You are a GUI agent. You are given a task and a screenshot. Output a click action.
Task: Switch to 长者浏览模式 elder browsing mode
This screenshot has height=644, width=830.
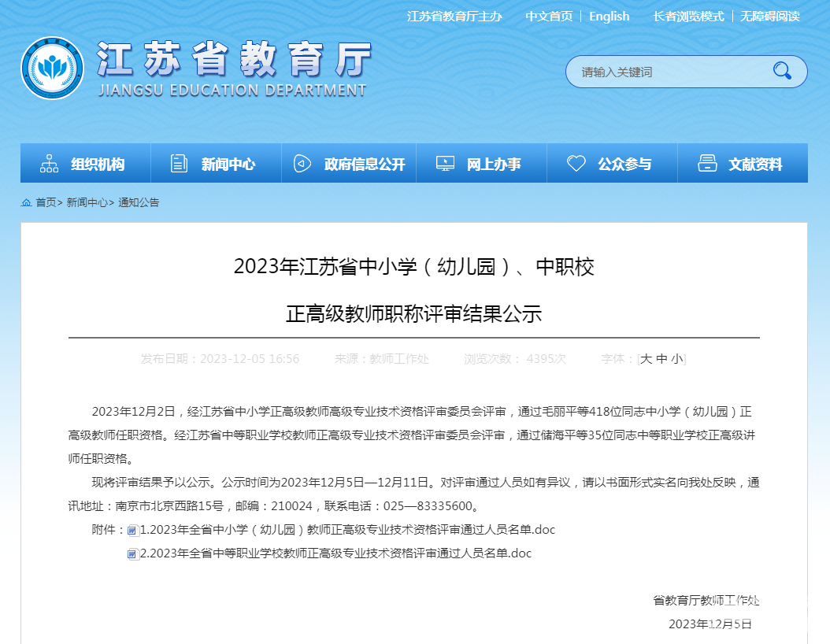tap(688, 17)
